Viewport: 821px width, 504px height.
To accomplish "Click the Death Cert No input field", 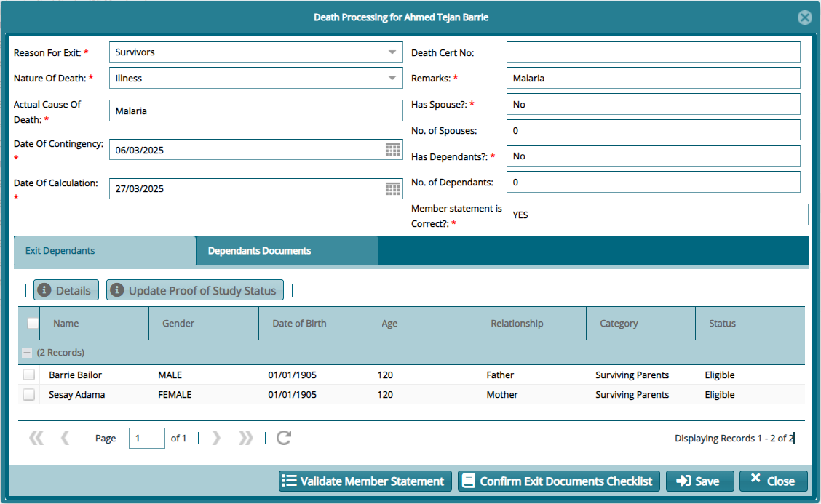I will (653, 52).
